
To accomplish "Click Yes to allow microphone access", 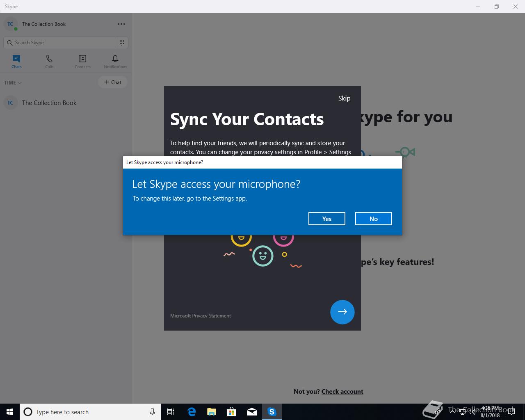I will tap(326, 219).
